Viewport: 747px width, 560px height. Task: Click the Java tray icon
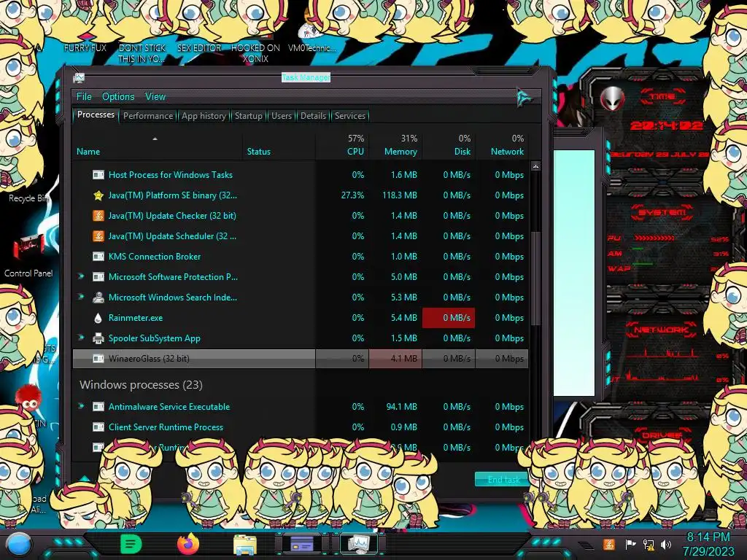(x=609, y=544)
